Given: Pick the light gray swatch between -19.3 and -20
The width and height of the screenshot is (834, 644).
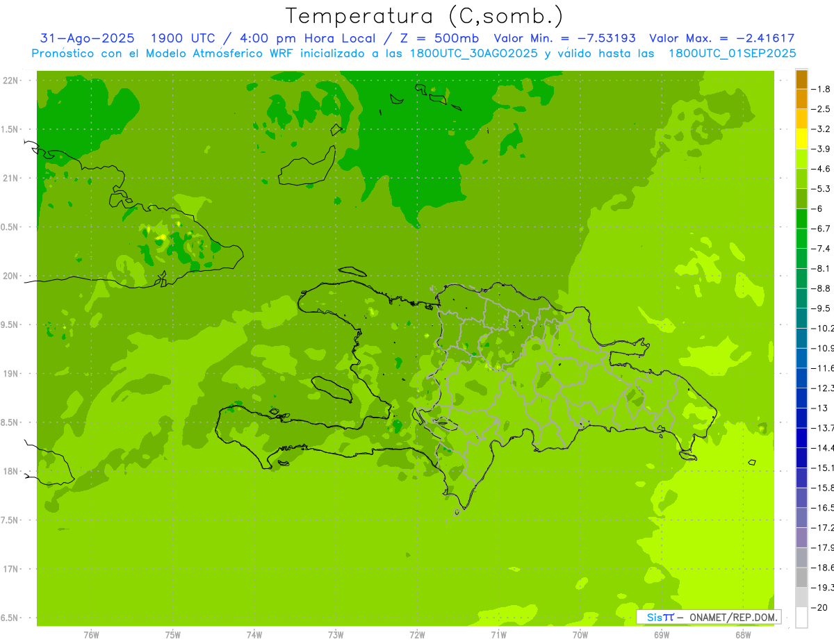Looking at the screenshot, I should pos(801,597).
